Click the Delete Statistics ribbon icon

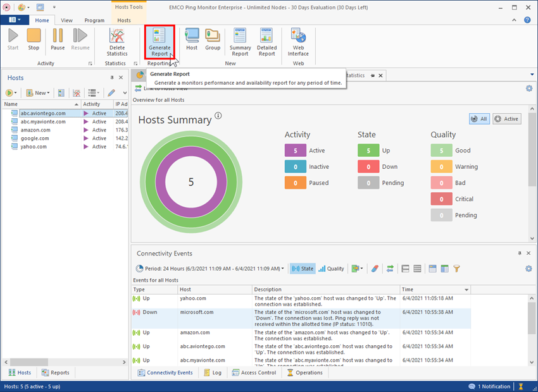(x=117, y=42)
